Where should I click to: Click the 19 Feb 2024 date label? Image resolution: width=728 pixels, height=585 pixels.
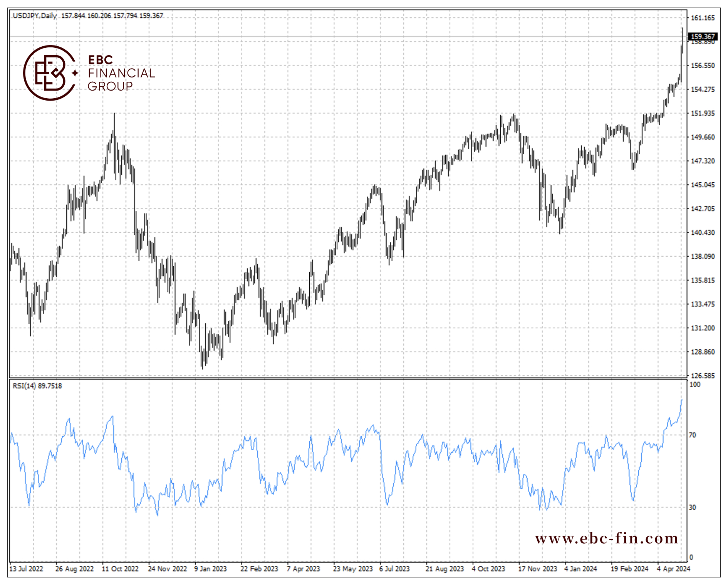[x=630, y=569]
